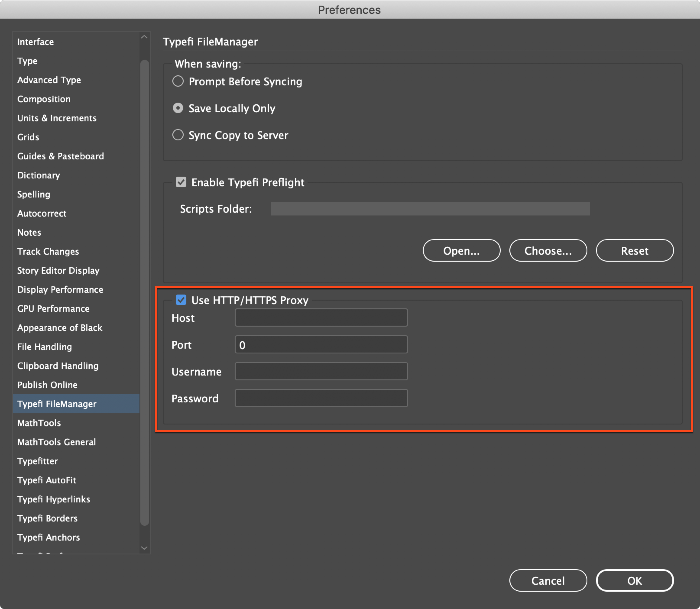Image resolution: width=700 pixels, height=609 pixels.
Task: Open the Interface preferences category
Action: tap(76, 42)
